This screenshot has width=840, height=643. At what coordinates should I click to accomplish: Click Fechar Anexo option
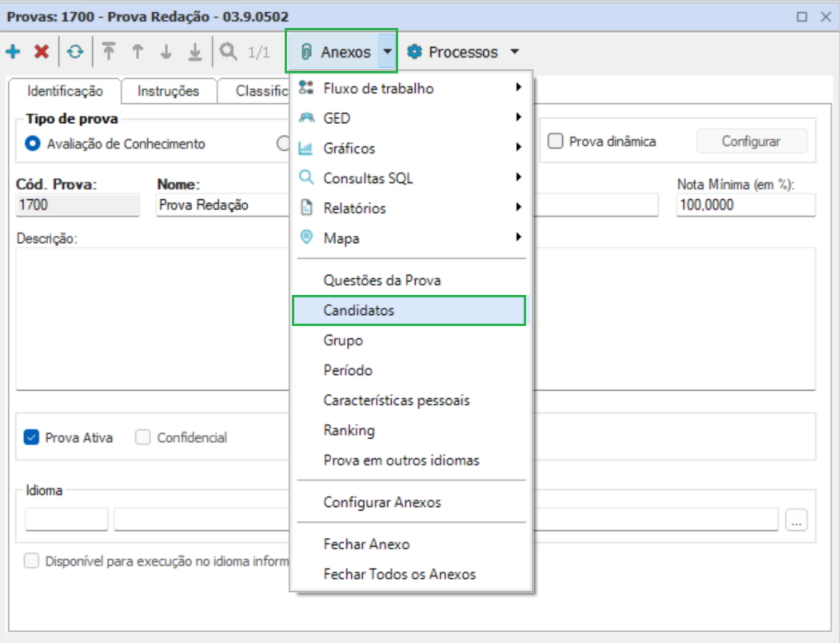[411, 544]
